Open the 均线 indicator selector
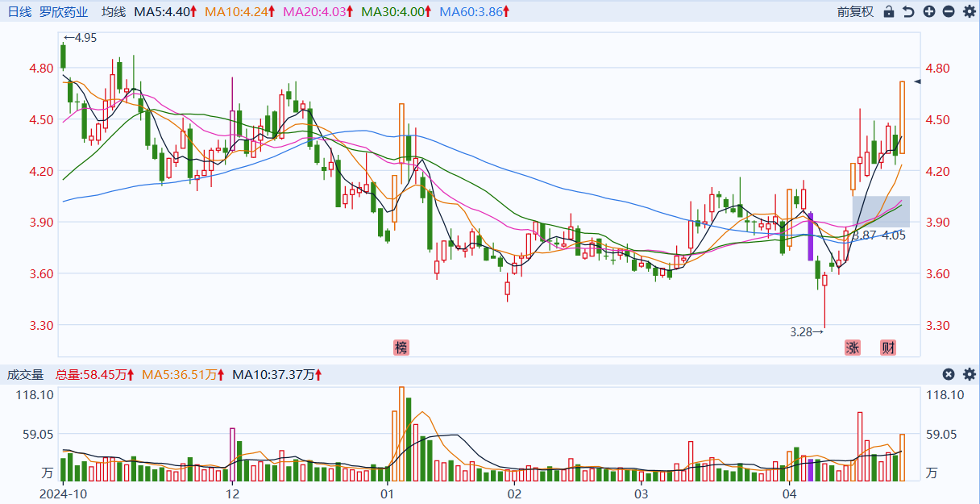The height and width of the screenshot is (504, 980). (114, 12)
